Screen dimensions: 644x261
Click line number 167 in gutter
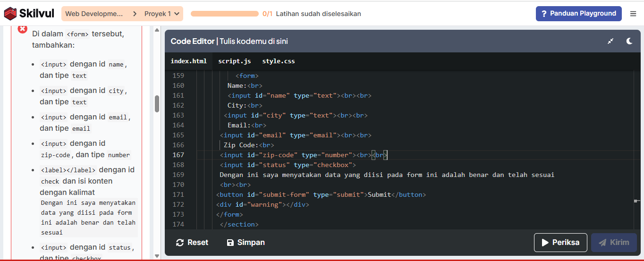pyautogui.click(x=178, y=155)
